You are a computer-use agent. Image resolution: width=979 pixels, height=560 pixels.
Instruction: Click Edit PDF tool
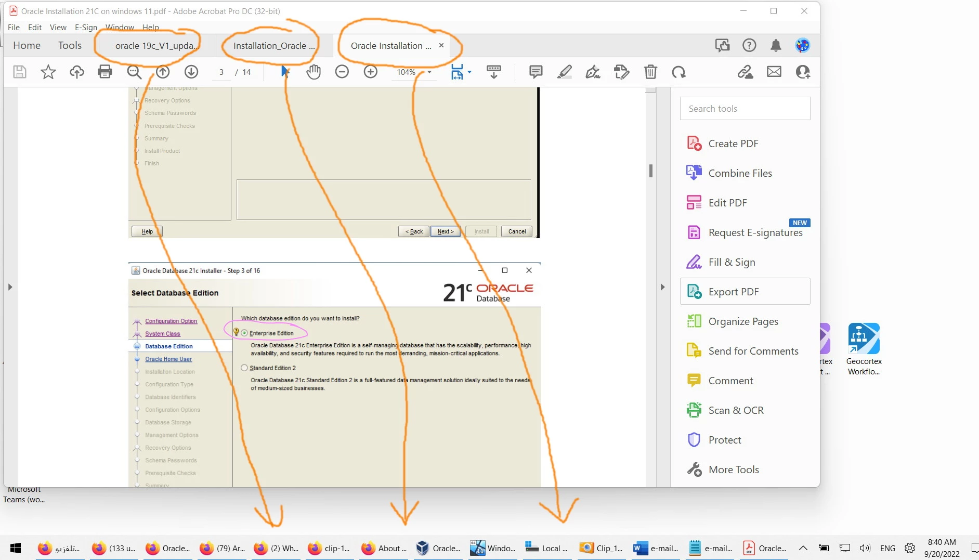[745, 203]
